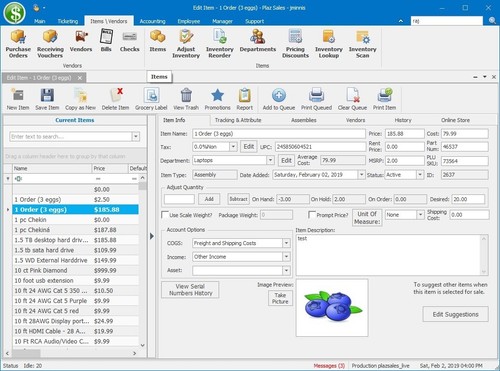Click the Add quantity button
The height and width of the screenshot is (371, 500).
point(209,199)
